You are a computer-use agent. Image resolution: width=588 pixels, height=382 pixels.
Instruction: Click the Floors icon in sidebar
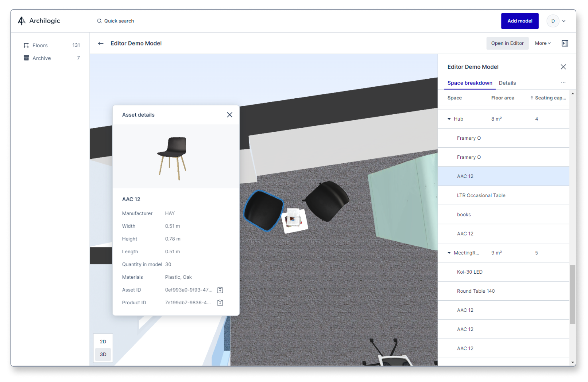[26, 45]
